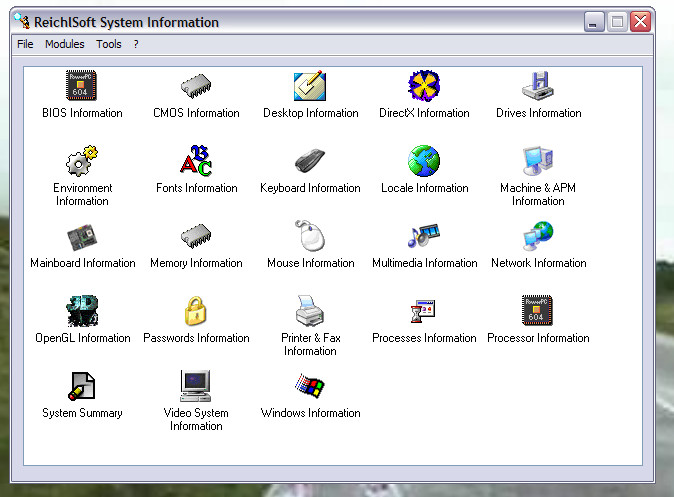The width and height of the screenshot is (674, 497).
Task: Open Machine & APM Information icon
Action: (538, 161)
